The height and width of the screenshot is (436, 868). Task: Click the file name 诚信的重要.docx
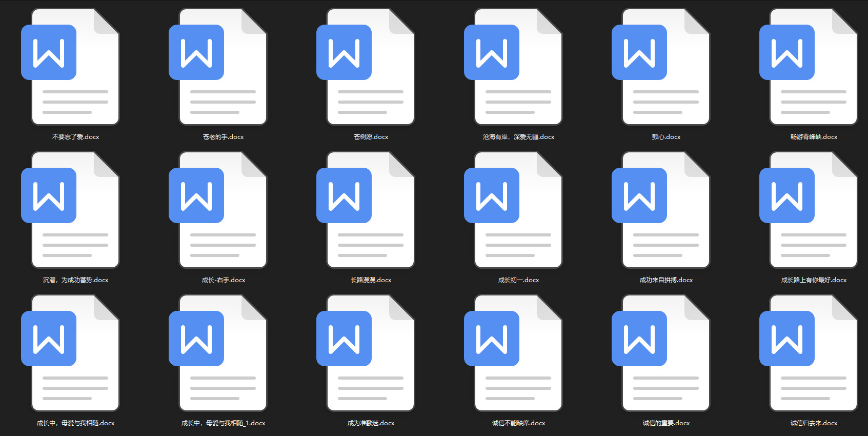point(666,423)
